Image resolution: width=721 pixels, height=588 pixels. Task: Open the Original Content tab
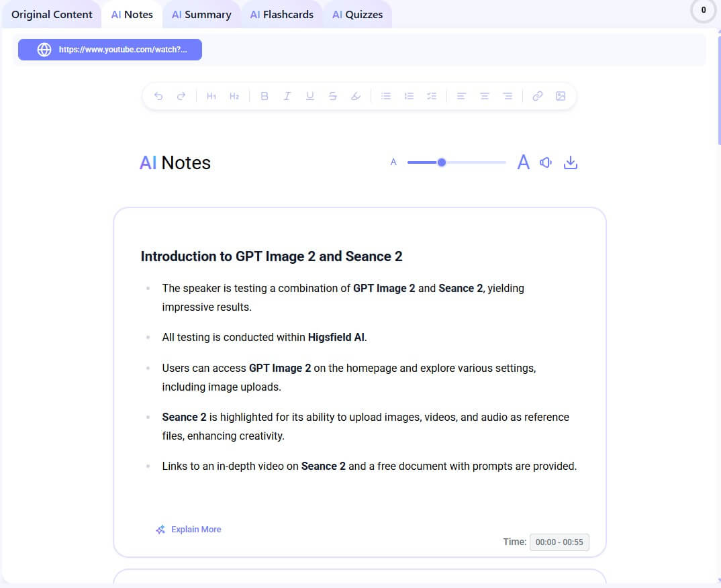coord(52,14)
